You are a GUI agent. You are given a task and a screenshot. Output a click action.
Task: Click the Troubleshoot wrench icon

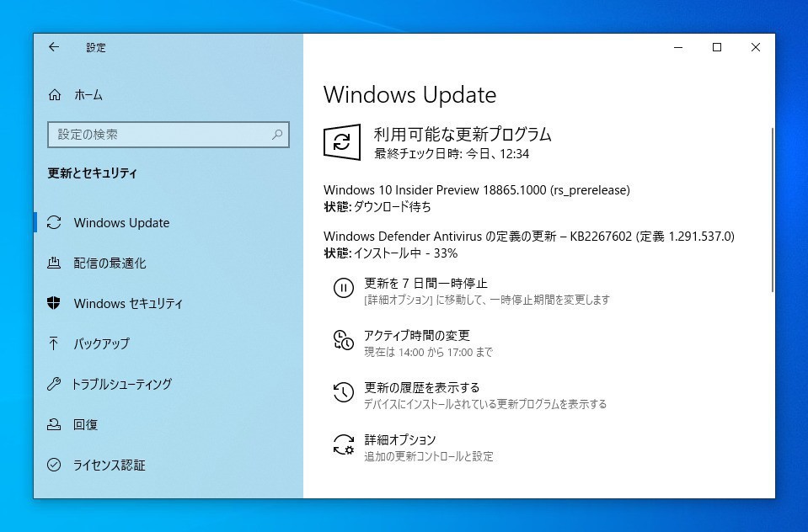coord(54,384)
